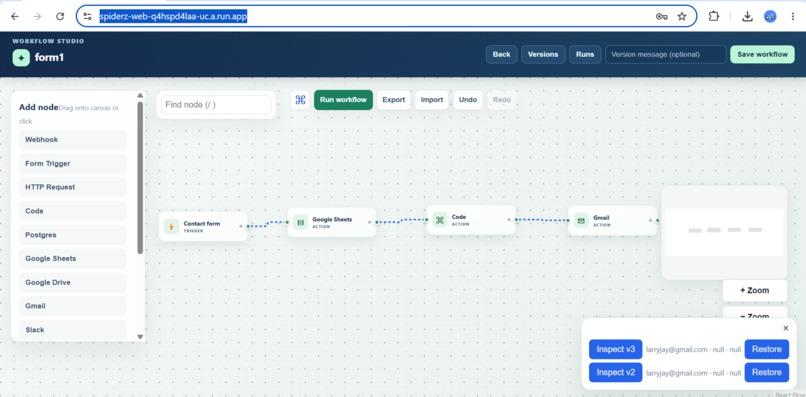Image resolution: width=806 pixels, height=397 pixels.
Task: Open the command palette shortcut icon
Action: tap(300, 100)
